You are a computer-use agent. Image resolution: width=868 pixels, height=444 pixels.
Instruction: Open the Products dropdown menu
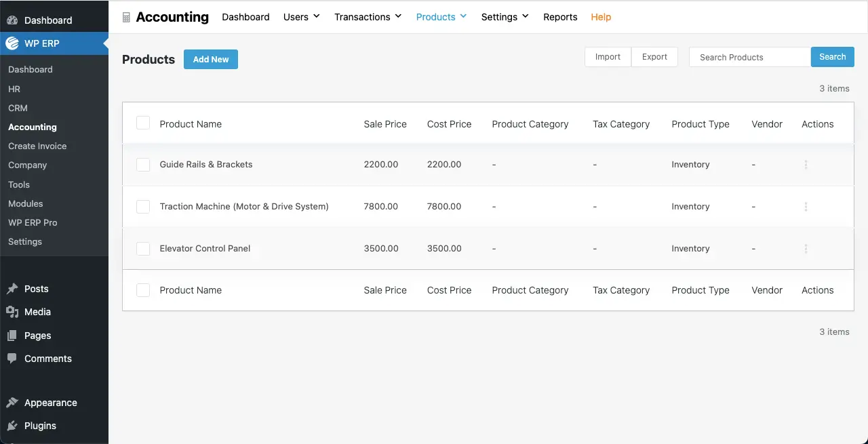[441, 17]
